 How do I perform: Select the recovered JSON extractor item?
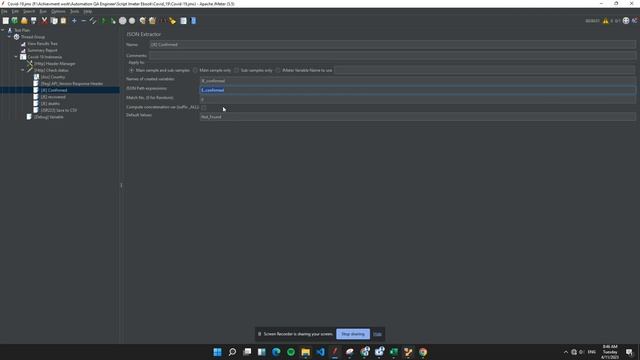pyautogui.click(x=53, y=97)
